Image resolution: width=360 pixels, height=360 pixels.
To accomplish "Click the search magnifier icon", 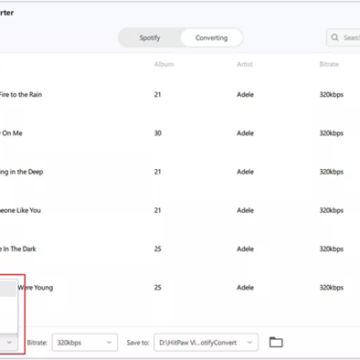I will [335, 37].
